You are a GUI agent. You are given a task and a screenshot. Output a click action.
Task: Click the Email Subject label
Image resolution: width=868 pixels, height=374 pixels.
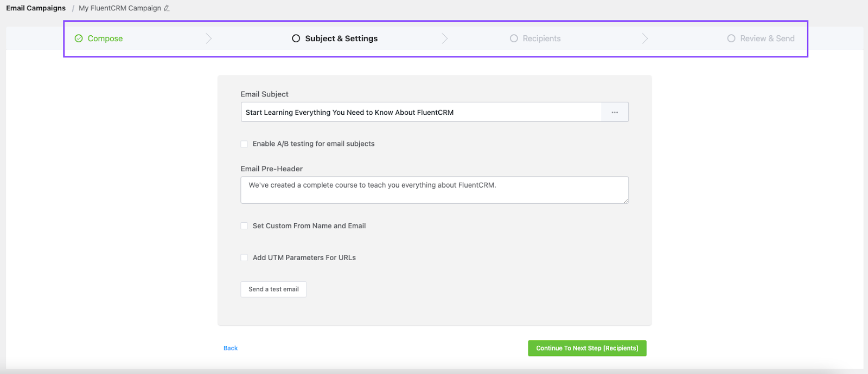click(x=265, y=94)
